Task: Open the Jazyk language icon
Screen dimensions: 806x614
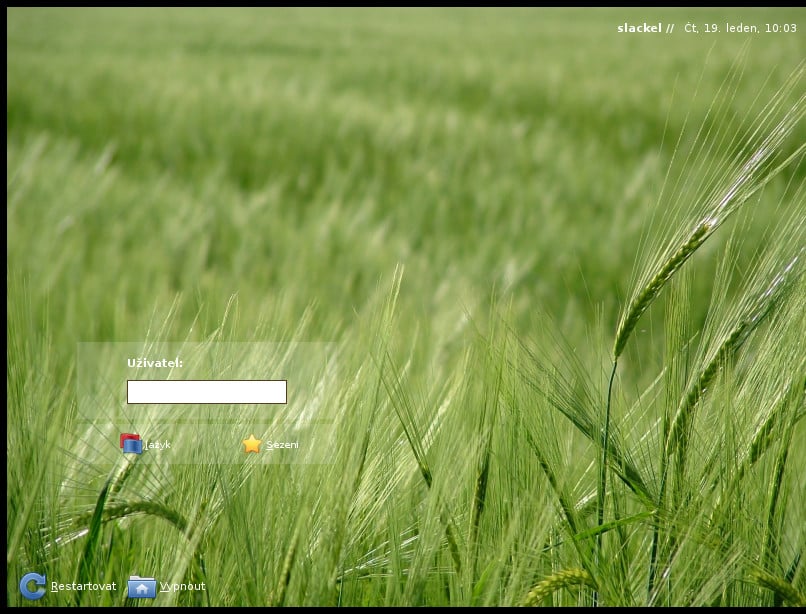Action: point(131,444)
